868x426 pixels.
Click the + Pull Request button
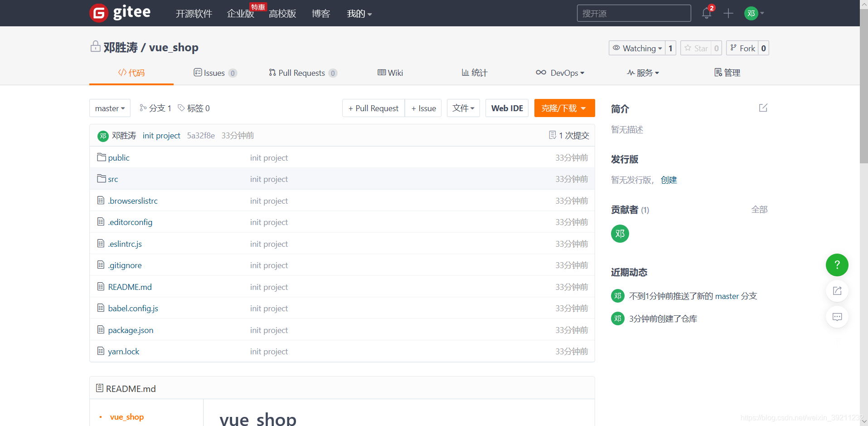pyautogui.click(x=373, y=108)
